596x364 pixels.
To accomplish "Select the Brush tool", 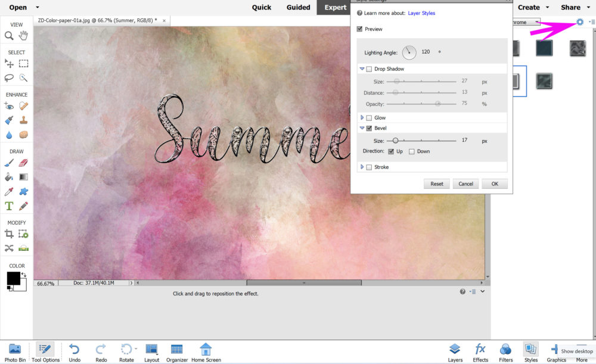I will pyautogui.click(x=9, y=163).
